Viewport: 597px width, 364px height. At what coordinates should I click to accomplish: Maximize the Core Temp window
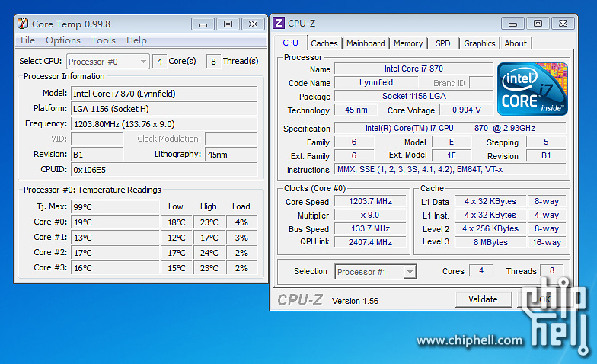tap(228, 24)
